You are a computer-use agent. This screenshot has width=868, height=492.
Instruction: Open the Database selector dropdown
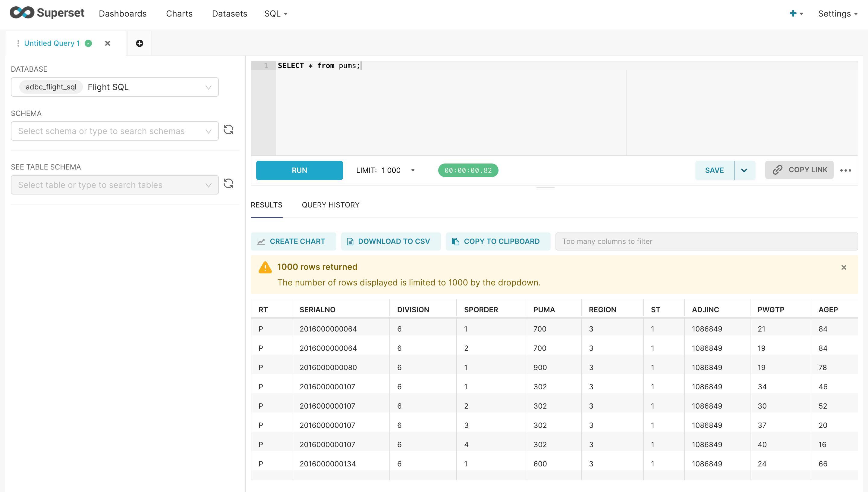click(115, 87)
